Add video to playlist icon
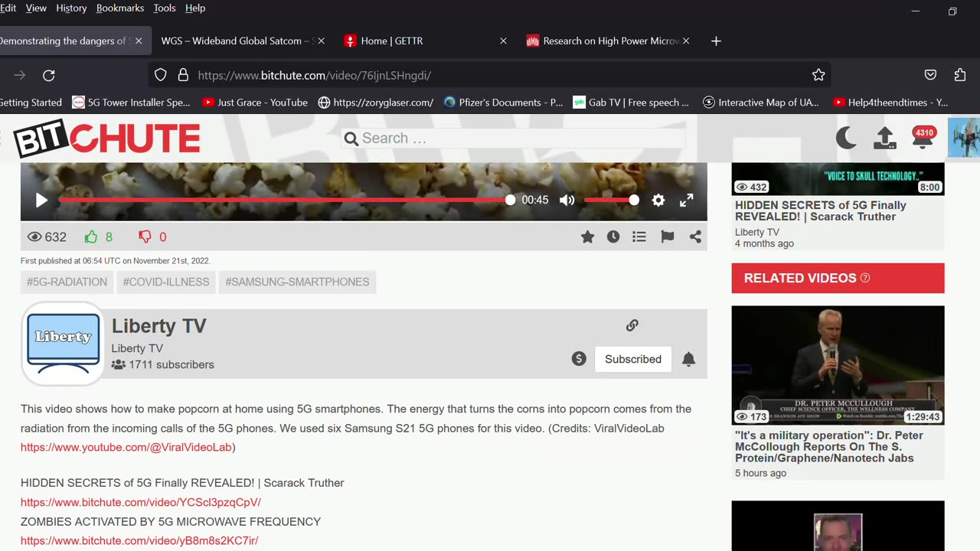The image size is (980, 551). tap(639, 237)
